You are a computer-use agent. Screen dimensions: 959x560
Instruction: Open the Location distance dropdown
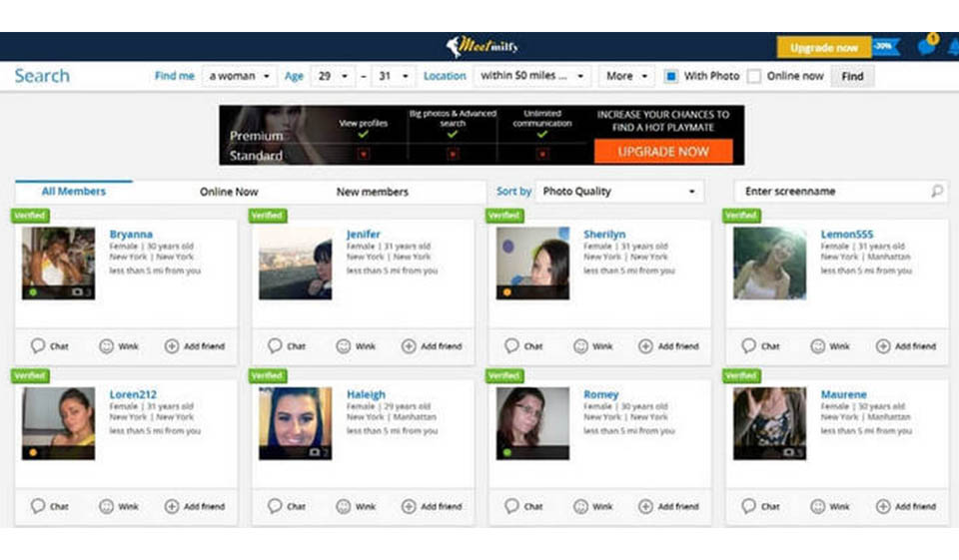pyautogui.click(x=532, y=76)
